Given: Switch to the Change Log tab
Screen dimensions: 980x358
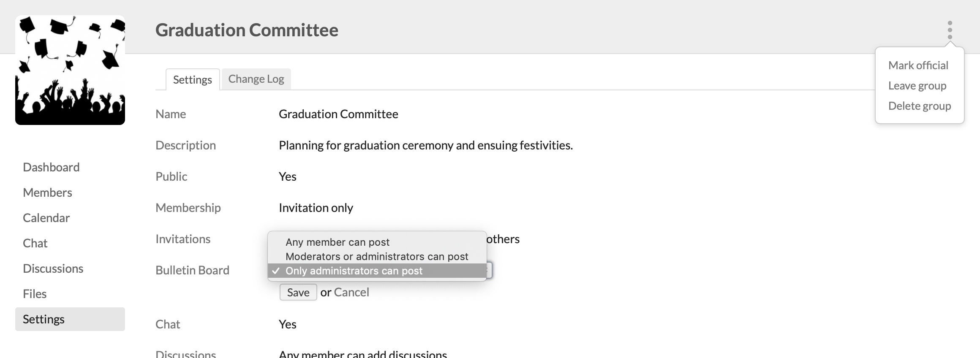Looking at the screenshot, I should 256,79.
